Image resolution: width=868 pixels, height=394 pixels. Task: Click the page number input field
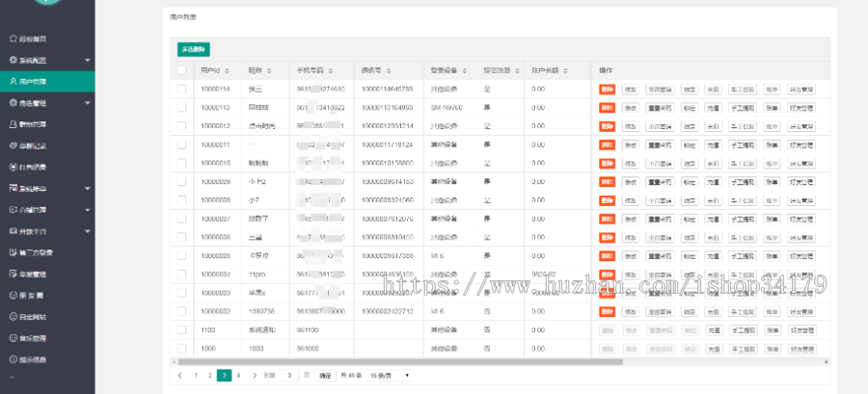coord(289,376)
